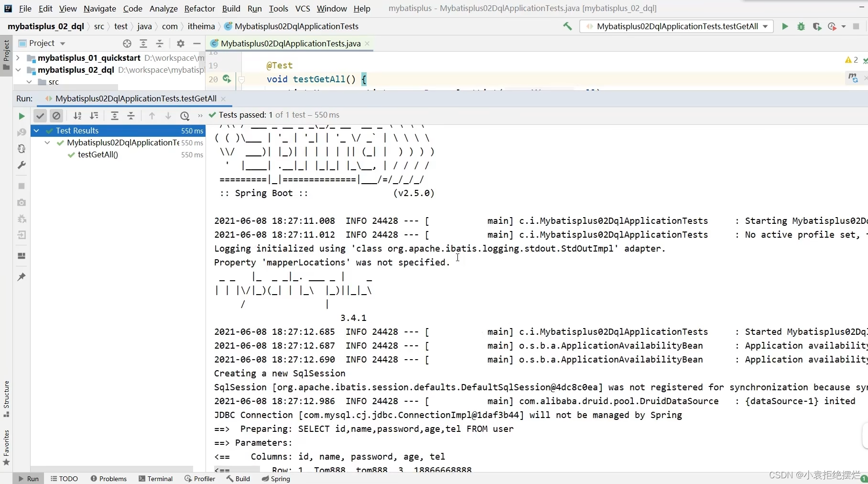The image size is (868, 484).
Task: Sort tests by duration
Action: [x=94, y=116]
